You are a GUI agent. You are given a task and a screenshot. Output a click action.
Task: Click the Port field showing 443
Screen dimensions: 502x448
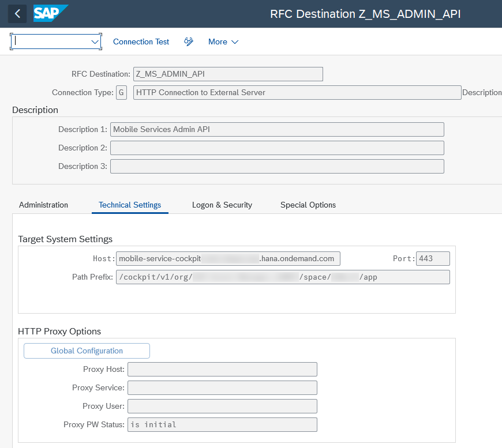point(433,258)
